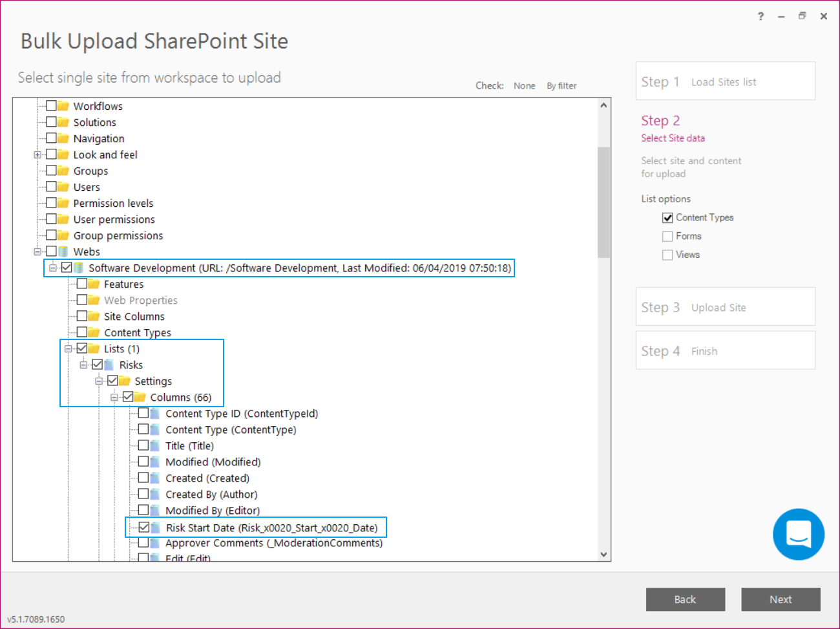Click the Webs site icon
Viewport: 840px width, 629px height.
[63, 251]
